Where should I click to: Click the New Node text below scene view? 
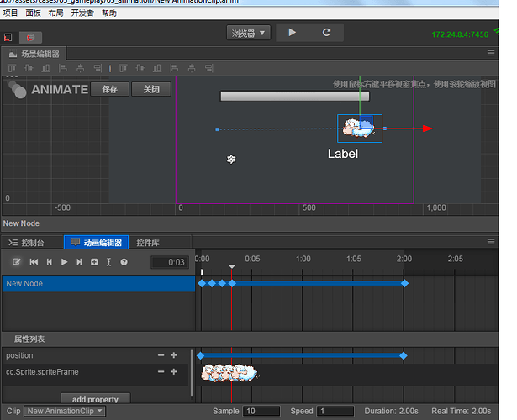pos(21,223)
